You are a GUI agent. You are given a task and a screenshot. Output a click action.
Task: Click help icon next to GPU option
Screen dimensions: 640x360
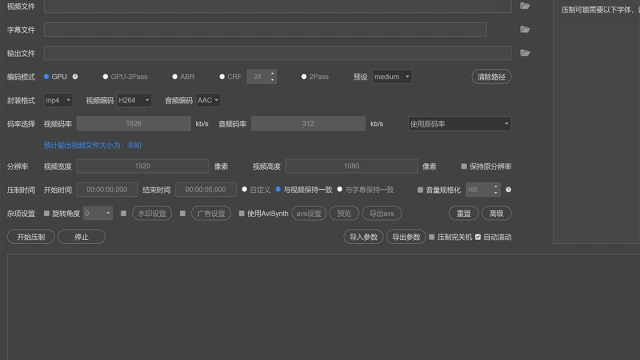(x=75, y=77)
